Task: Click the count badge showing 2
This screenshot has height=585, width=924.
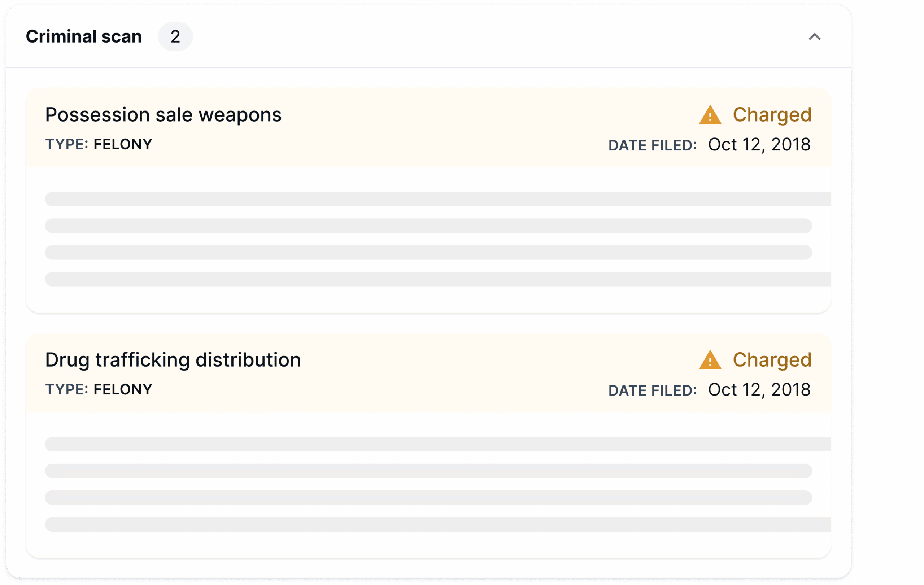Action: (175, 37)
